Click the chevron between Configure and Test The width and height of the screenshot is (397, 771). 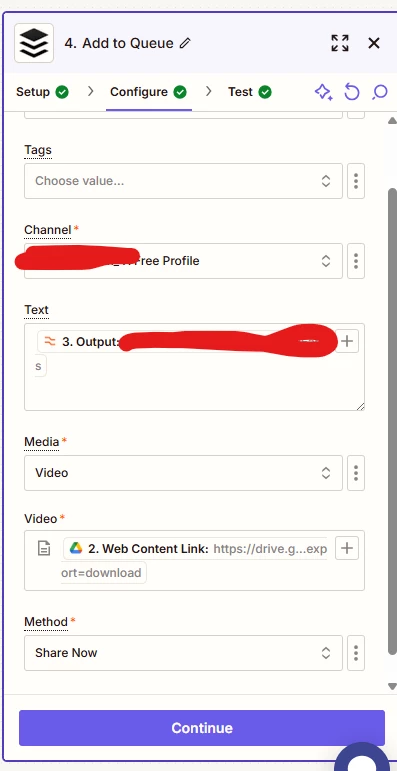pyautogui.click(x=209, y=91)
